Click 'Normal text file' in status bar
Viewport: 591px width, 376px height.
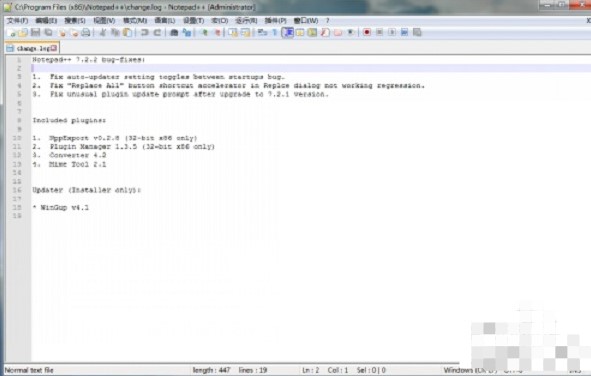tap(29, 370)
